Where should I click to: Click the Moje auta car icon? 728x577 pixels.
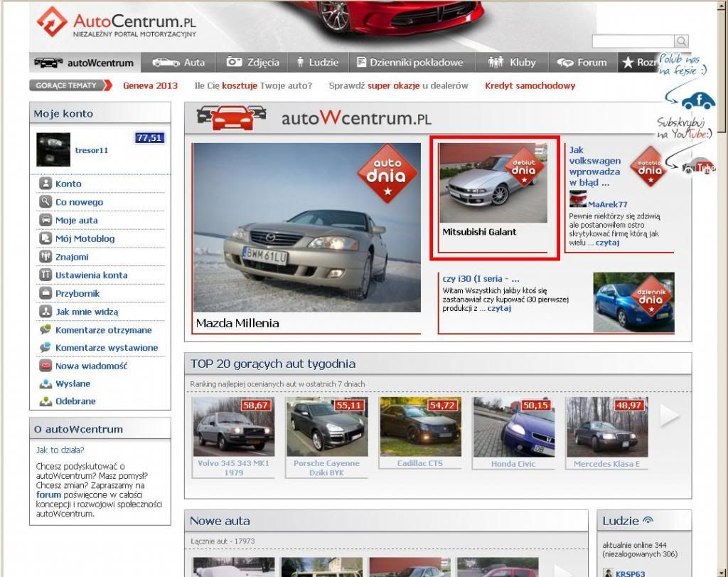coord(45,220)
